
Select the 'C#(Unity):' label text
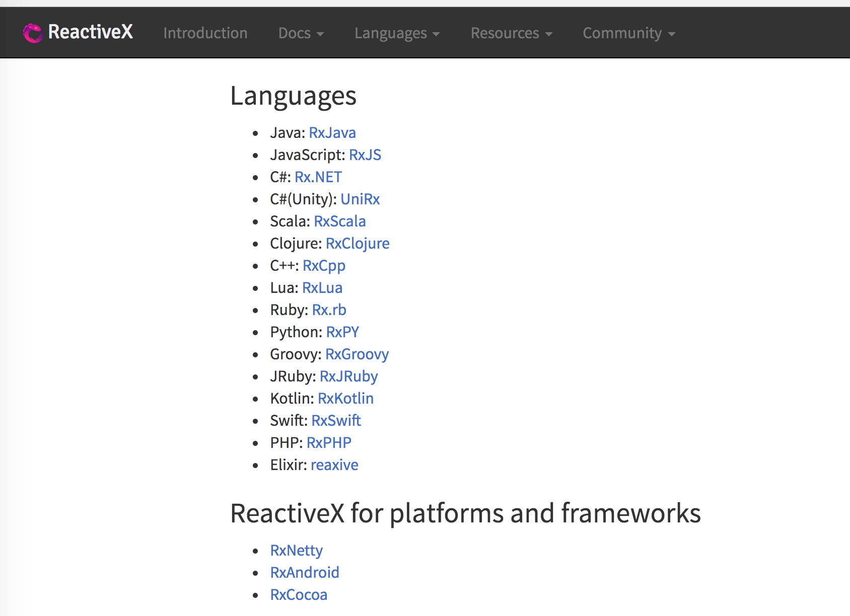[x=304, y=199]
